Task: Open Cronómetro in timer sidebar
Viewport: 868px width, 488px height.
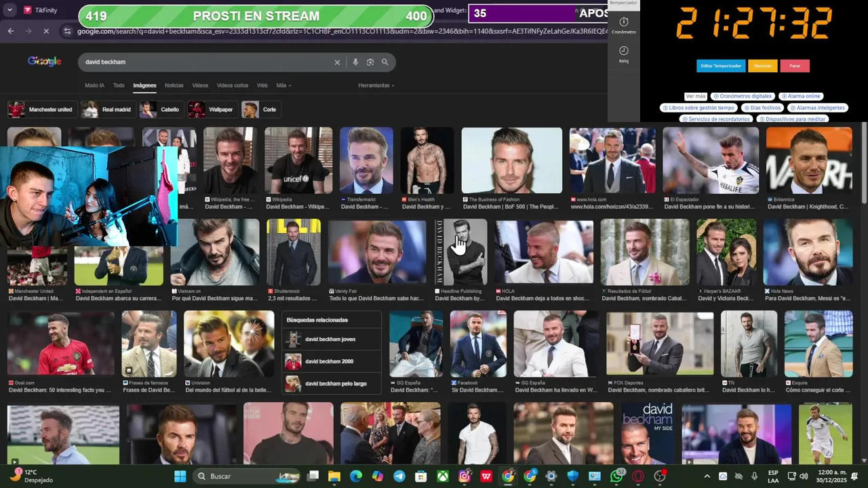Action: 624,26
